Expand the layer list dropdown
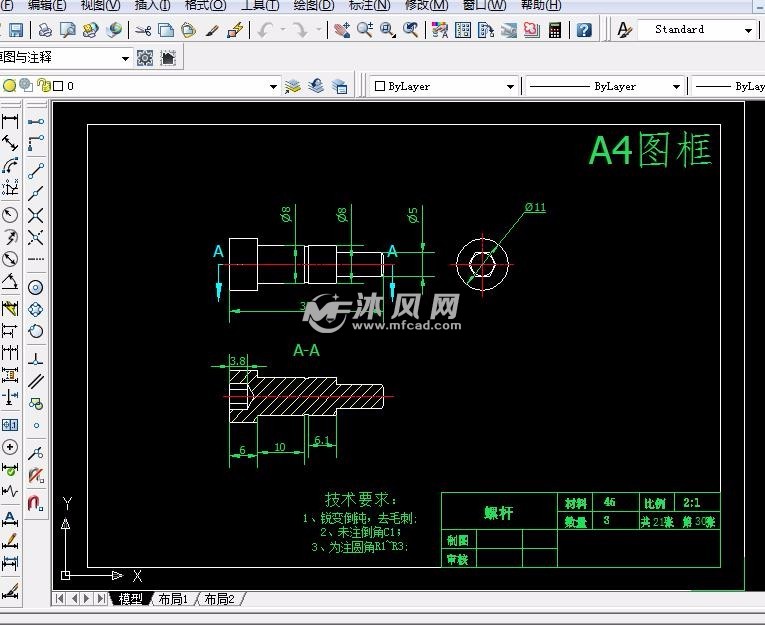 273,87
